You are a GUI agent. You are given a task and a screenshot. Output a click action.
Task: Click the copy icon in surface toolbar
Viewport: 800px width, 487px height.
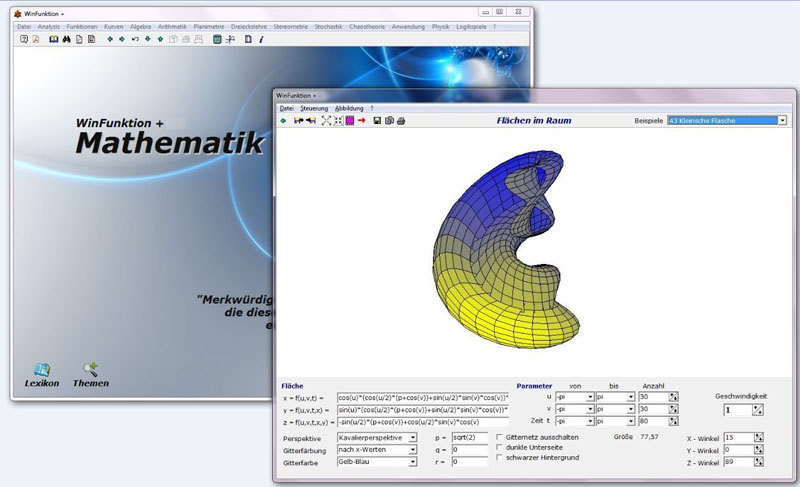click(389, 121)
